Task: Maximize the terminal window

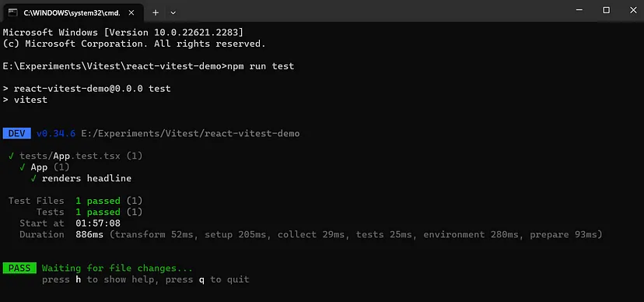Action: click(x=606, y=10)
